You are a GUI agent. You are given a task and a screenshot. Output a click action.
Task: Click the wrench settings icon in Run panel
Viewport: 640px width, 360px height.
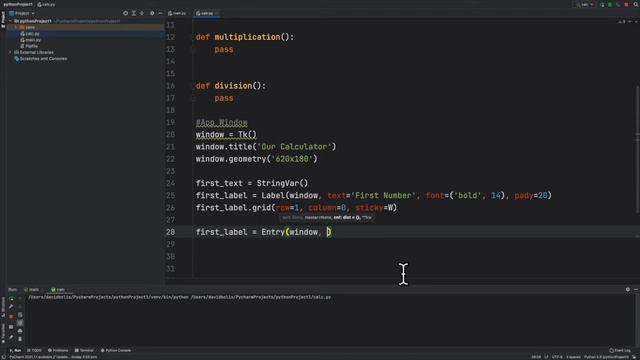[x=11, y=307]
